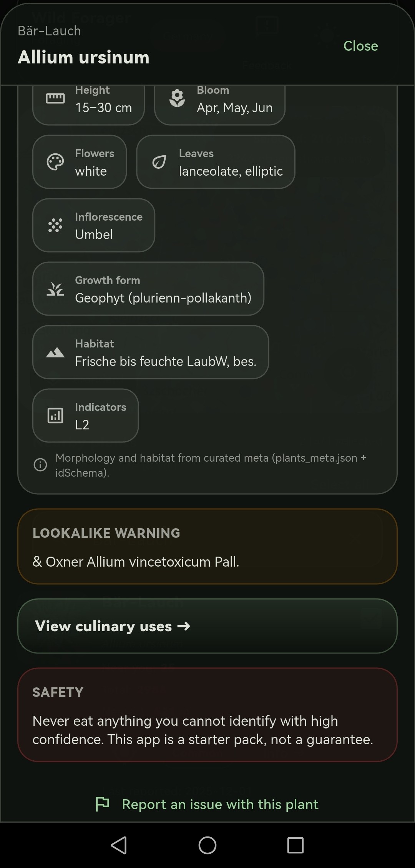Tap the chart icon for Indicators
Screen dimensions: 415x868
[x=55, y=416]
